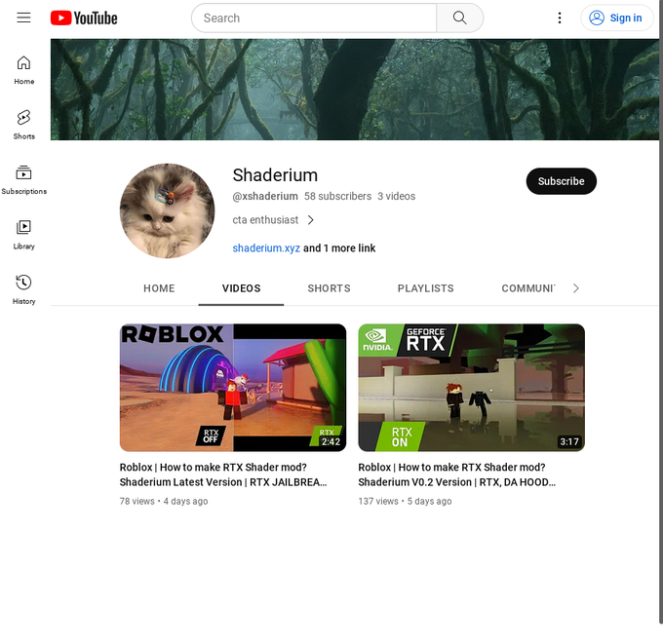This screenshot has height=644, width=663.
Task: Click the tabs next arrow chevron
Action: [575, 288]
